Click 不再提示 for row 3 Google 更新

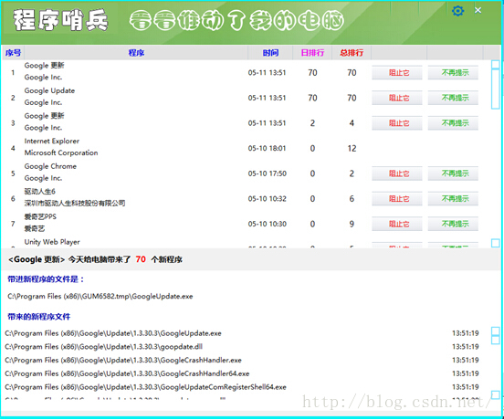tap(453, 123)
